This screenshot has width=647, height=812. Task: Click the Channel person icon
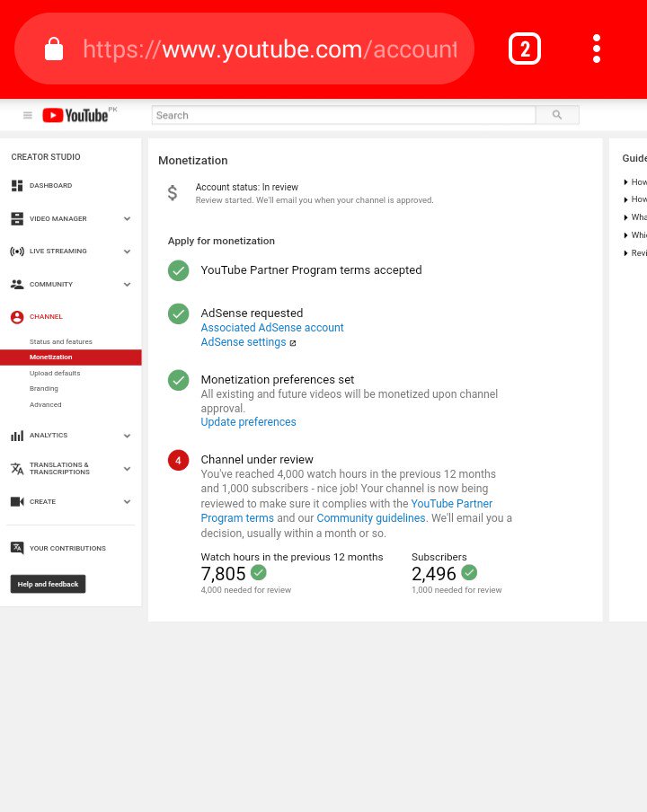(x=17, y=317)
